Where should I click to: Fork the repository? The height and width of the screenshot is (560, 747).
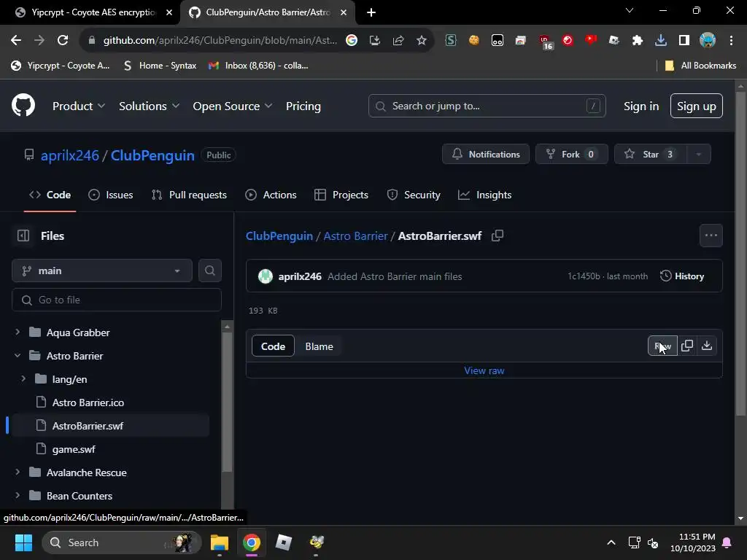pos(572,155)
